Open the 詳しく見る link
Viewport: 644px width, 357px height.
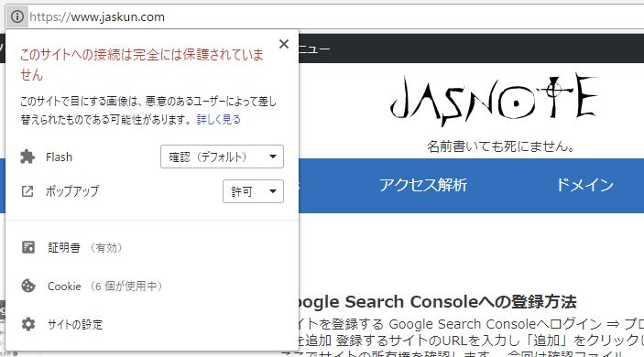point(219,119)
